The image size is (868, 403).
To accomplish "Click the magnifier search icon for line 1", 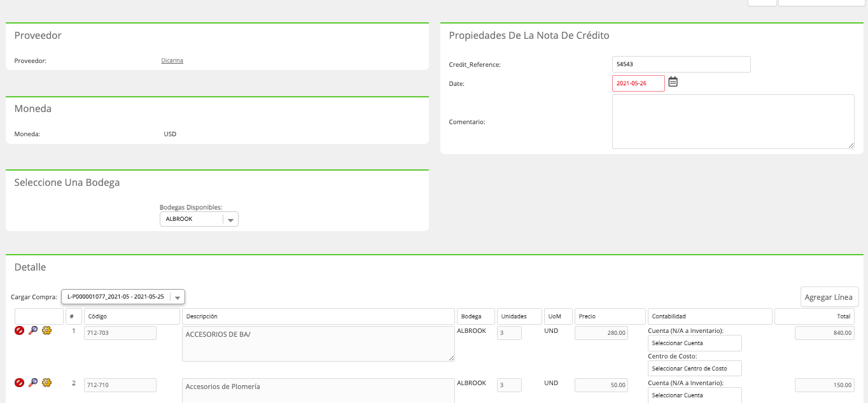I will click(33, 331).
